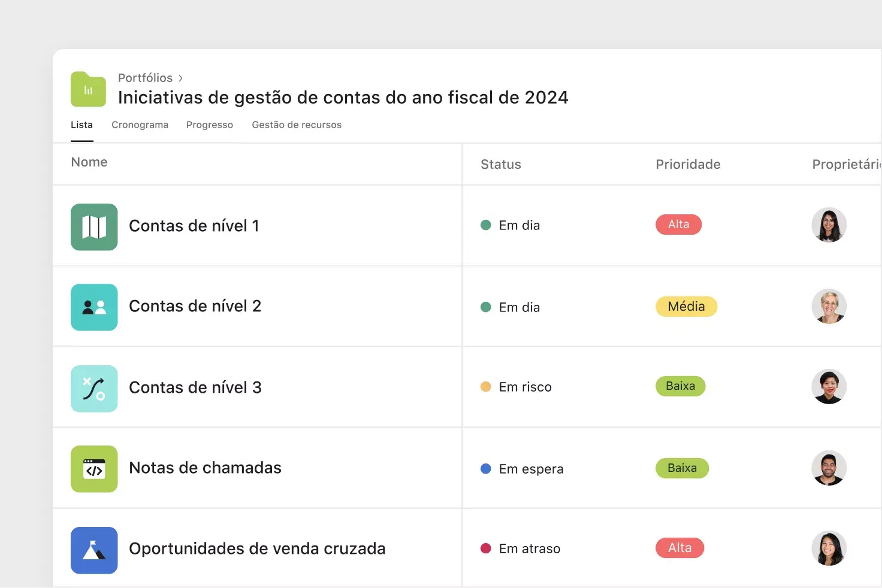Open the Prioridade column header dropdown

click(688, 164)
